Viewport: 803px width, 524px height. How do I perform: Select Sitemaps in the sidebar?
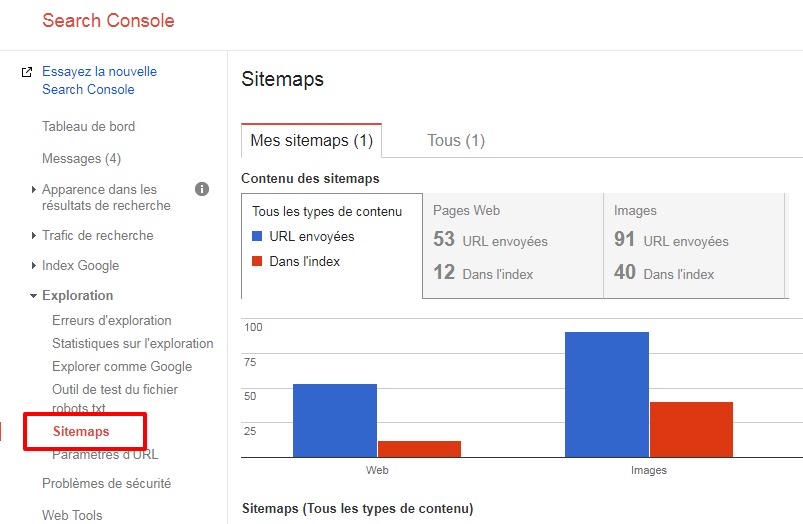(x=81, y=431)
